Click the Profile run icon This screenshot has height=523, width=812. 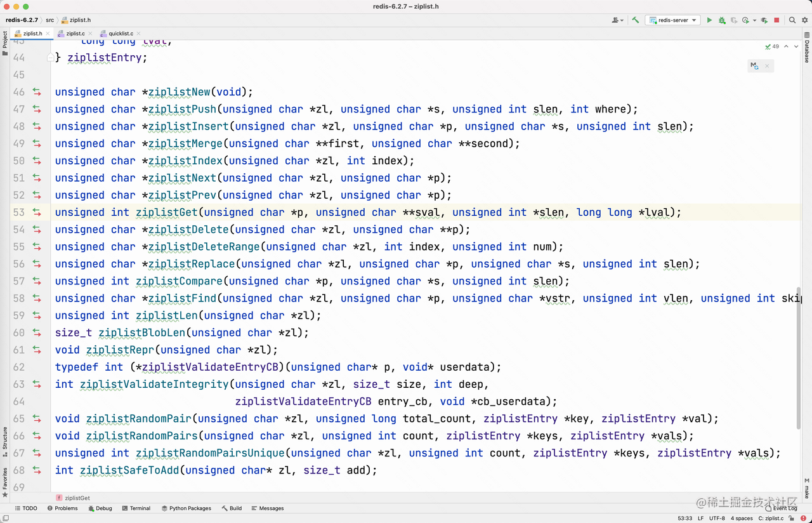pyautogui.click(x=745, y=20)
